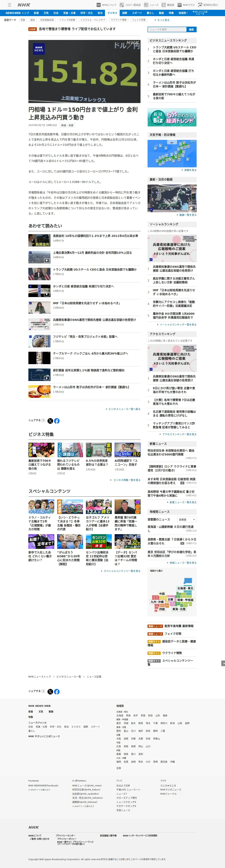The height and width of the screenshot is (868, 225).
Task: Expand もっと見る keyword list
Action: (162, 20)
